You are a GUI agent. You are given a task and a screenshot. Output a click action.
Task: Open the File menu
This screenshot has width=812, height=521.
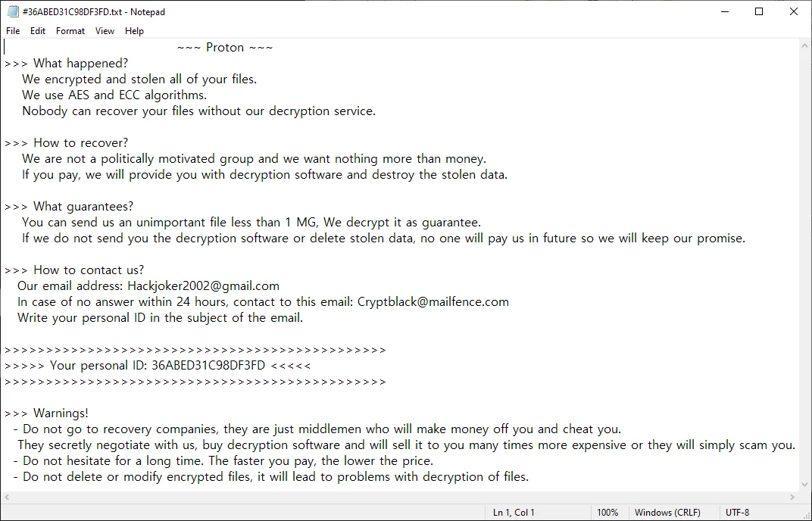coord(13,31)
